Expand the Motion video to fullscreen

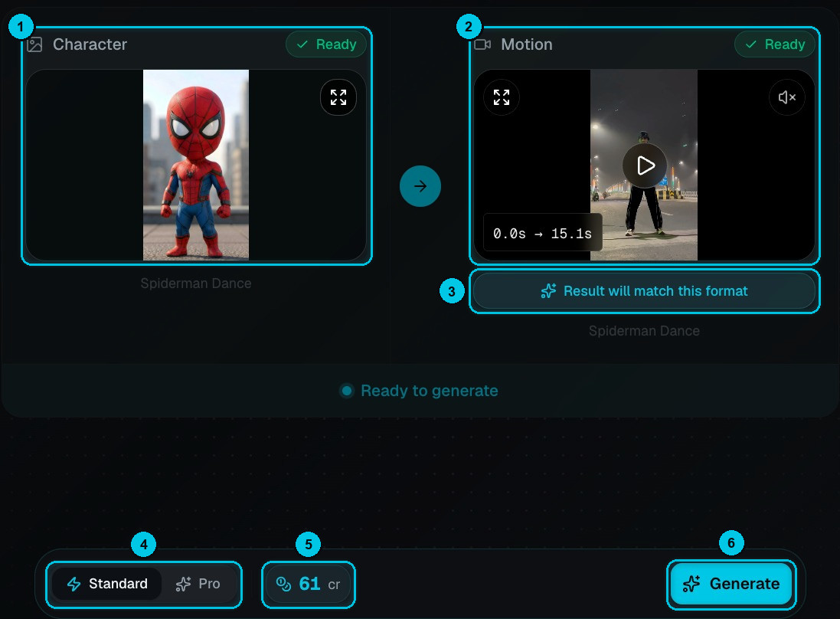[x=502, y=97]
